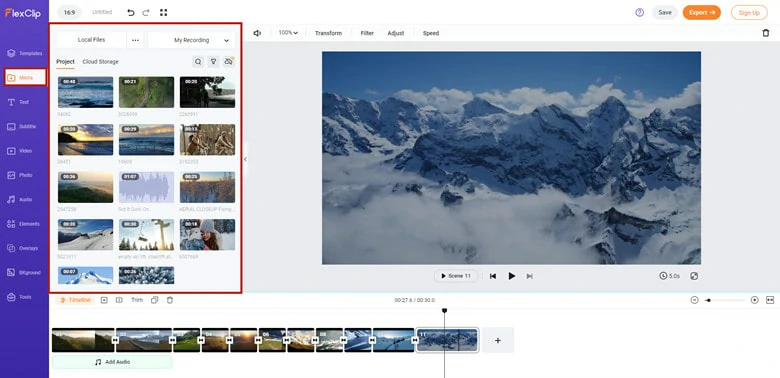Search project media with the magnifier icon

click(x=198, y=62)
